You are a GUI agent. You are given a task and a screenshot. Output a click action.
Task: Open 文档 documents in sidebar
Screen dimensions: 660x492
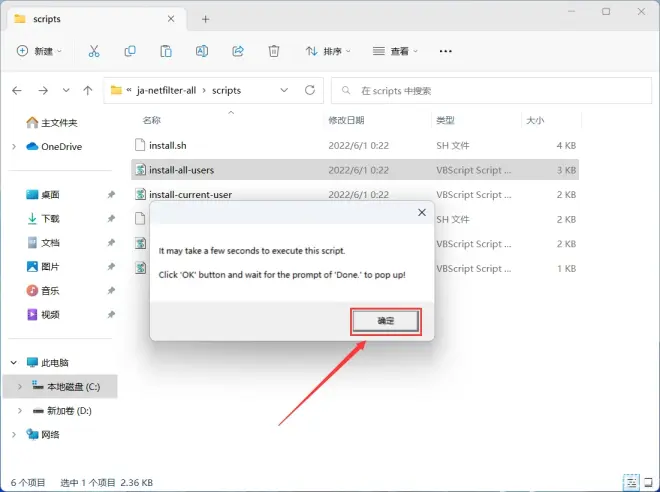pos(43,242)
